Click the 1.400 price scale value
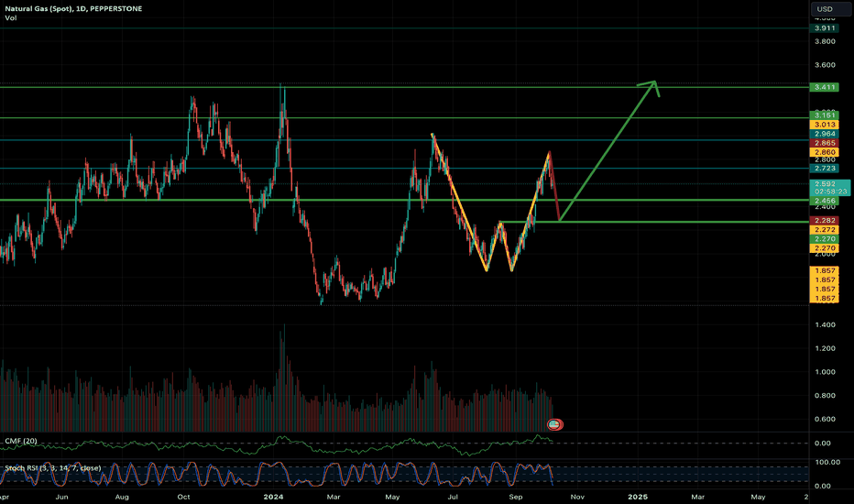The width and height of the screenshot is (854, 504). coord(825,324)
